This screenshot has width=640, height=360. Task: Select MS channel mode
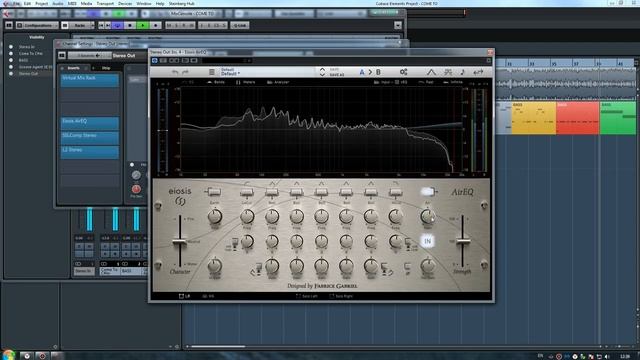(x=208, y=296)
